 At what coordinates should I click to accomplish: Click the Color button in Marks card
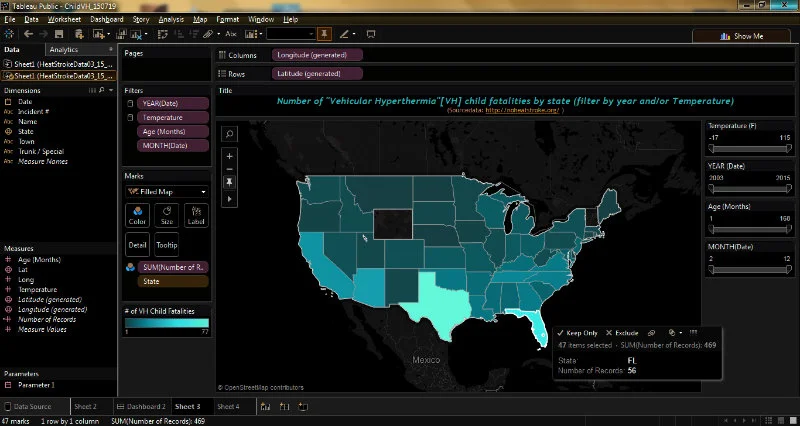pyautogui.click(x=137, y=215)
